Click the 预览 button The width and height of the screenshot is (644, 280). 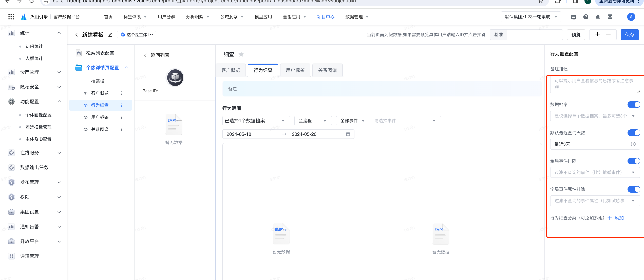[x=576, y=35]
